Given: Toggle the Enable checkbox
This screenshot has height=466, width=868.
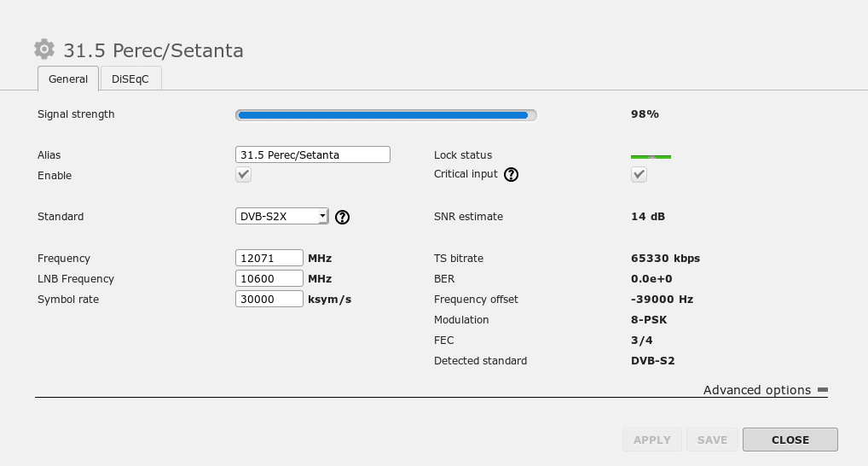Looking at the screenshot, I should pyautogui.click(x=244, y=175).
